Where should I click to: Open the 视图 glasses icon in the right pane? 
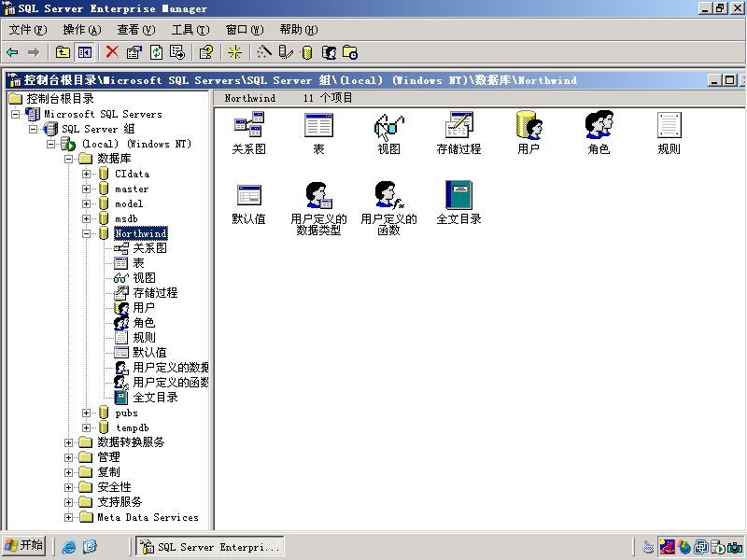pyautogui.click(x=388, y=126)
